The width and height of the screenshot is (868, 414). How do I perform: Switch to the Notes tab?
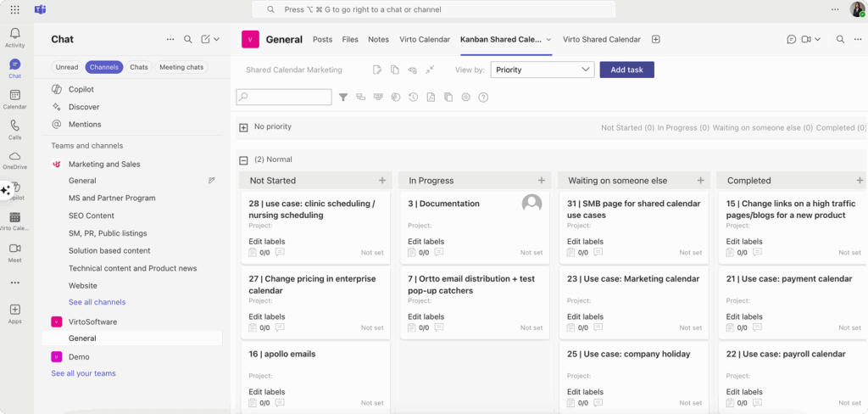(x=379, y=39)
